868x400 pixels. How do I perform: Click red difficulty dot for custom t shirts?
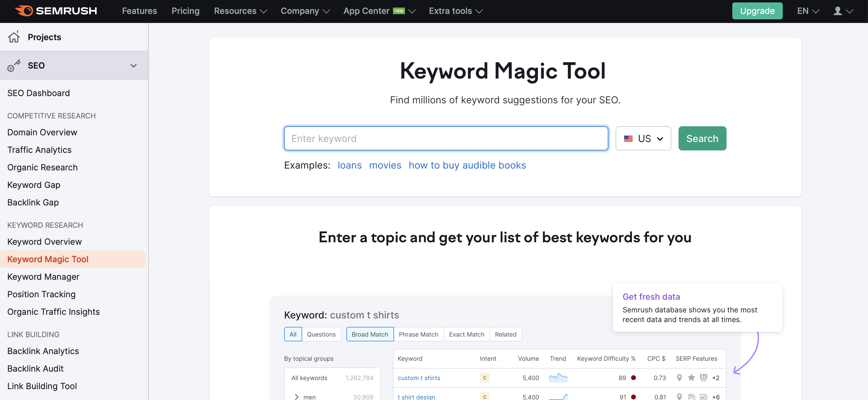633,378
